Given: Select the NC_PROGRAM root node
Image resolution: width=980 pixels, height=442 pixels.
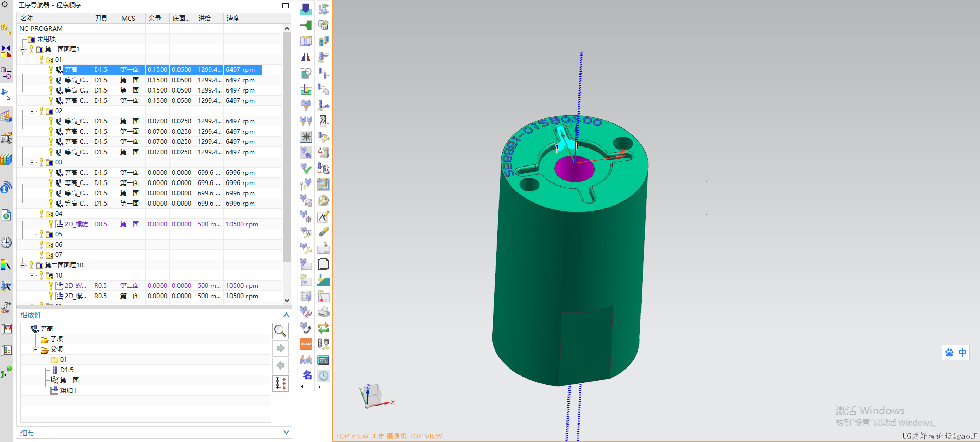Looking at the screenshot, I should coord(41,28).
